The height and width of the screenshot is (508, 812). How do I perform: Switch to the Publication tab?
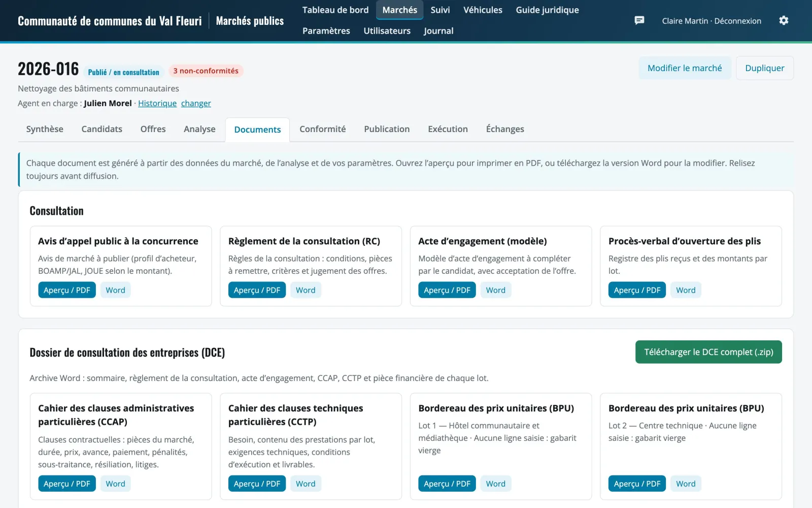click(x=387, y=129)
